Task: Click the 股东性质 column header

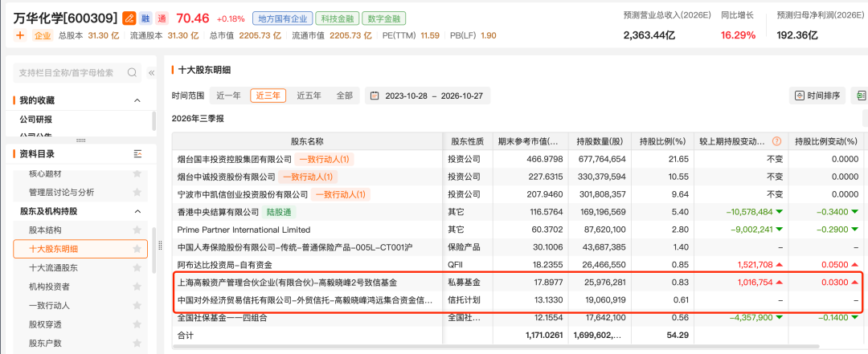Action: [x=468, y=141]
